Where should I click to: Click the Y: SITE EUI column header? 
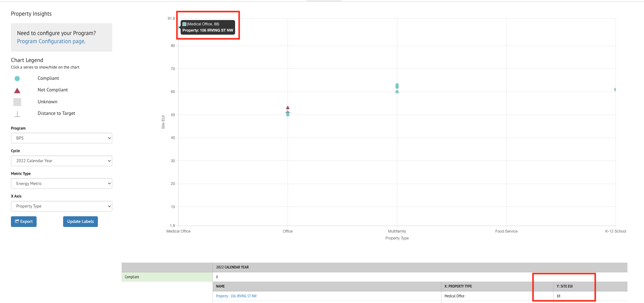564,286
